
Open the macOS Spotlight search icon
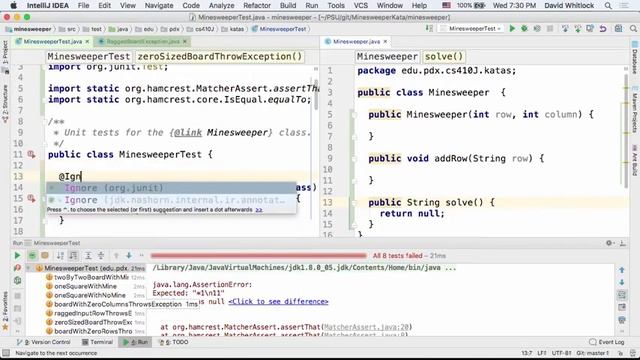[608, 5]
